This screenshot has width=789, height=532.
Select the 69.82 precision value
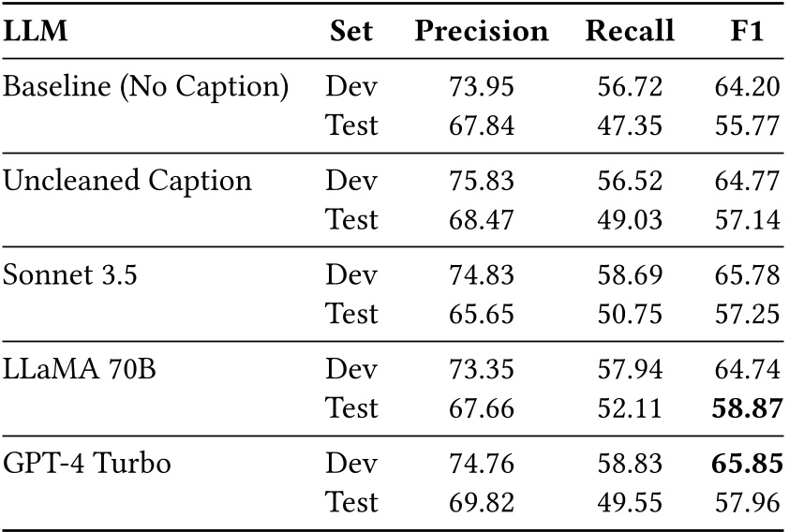tap(482, 502)
